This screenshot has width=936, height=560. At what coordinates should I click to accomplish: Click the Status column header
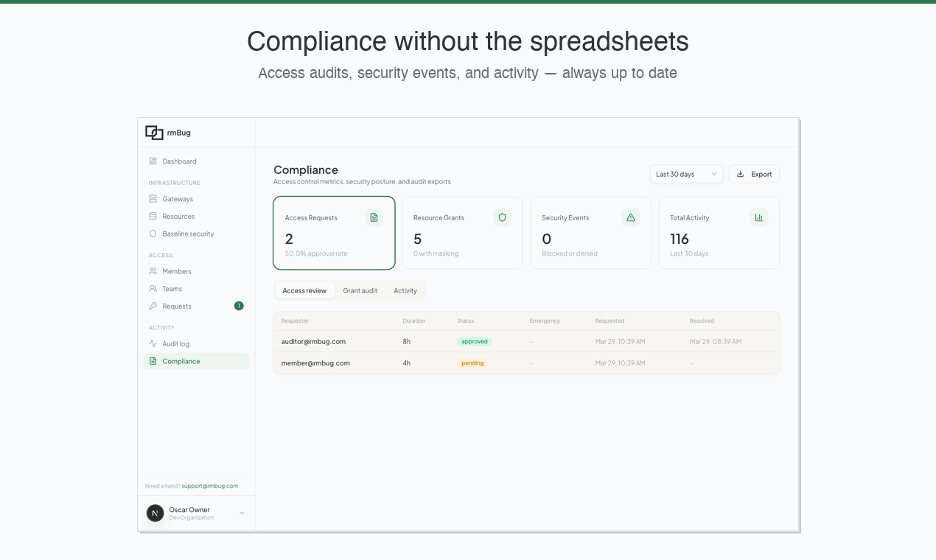pos(466,321)
